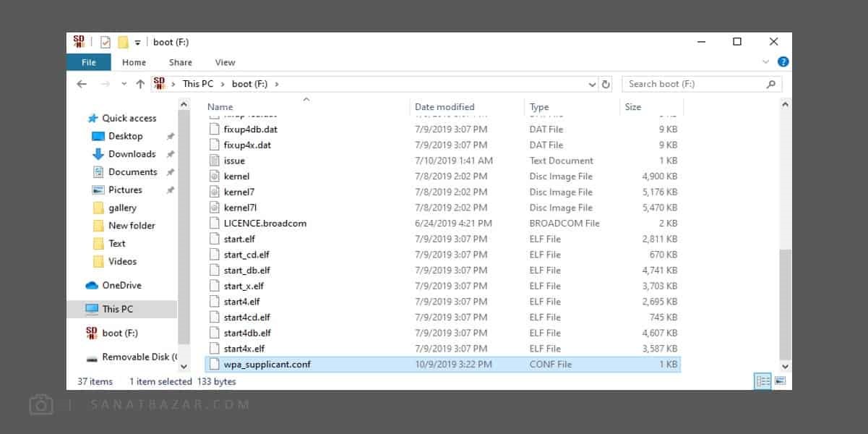The image size is (868, 434).
Task: Open the gallery folder in navigation pane
Action: point(122,208)
